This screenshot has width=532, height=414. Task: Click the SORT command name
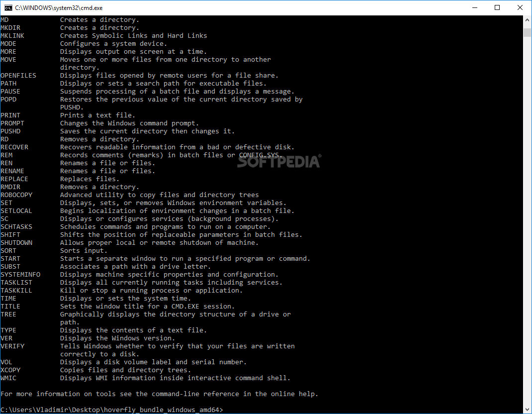[8, 251]
